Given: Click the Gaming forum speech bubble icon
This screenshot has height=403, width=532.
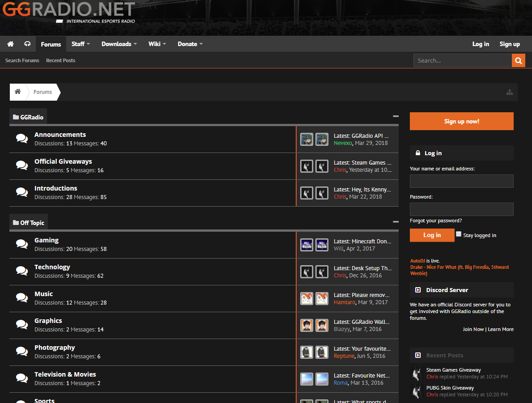Looking at the screenshot, I should [22, 244].
